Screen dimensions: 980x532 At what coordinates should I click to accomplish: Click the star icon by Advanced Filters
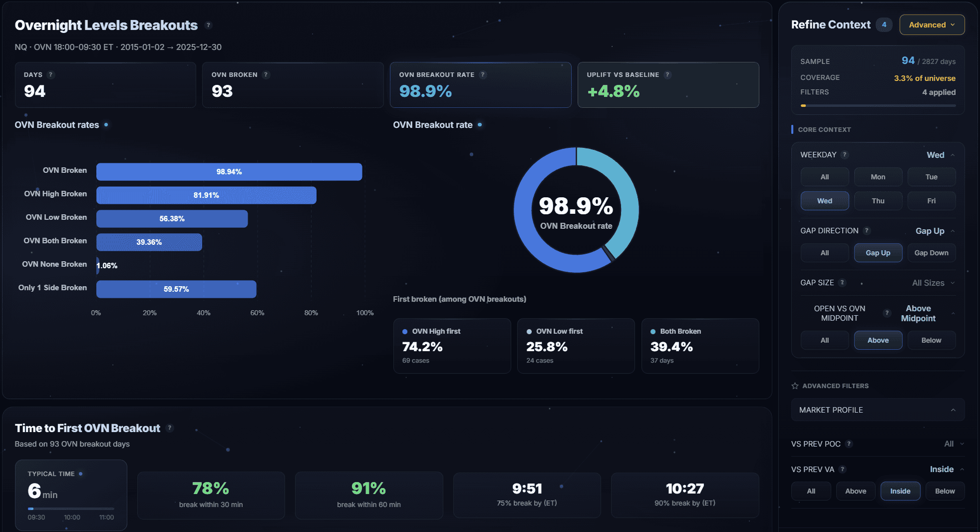click(795, 386)
